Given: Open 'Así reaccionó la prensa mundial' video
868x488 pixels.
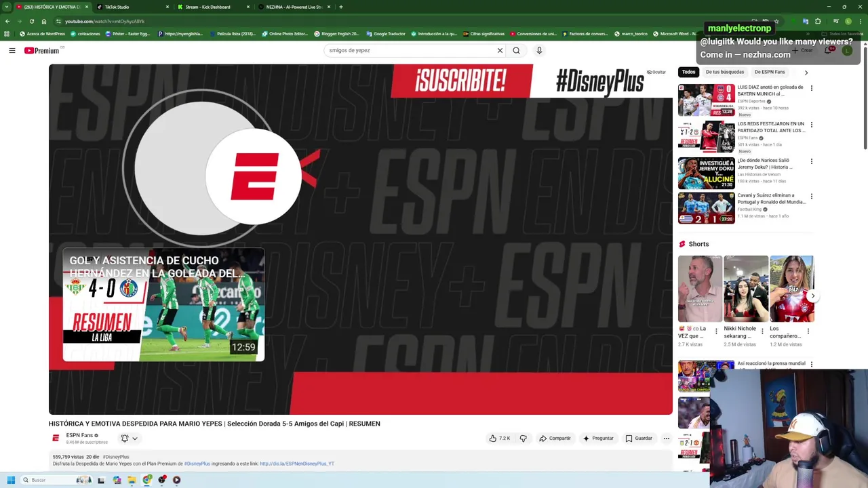Looking at the screenshot, I should (772, 364).
